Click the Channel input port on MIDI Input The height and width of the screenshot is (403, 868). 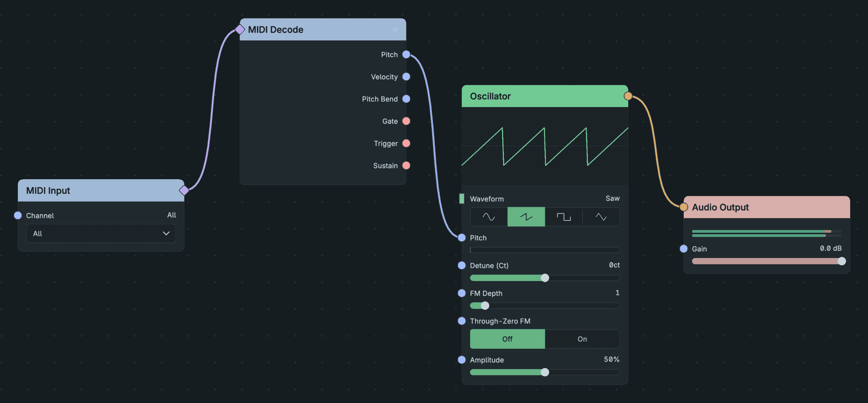(x=18, y=215)
